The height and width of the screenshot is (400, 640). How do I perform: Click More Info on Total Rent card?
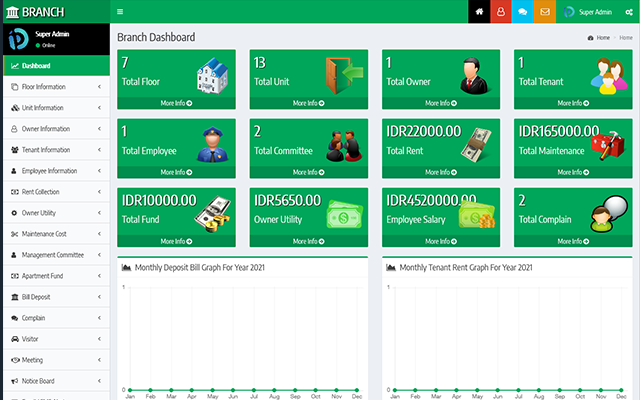click(441, 172)
